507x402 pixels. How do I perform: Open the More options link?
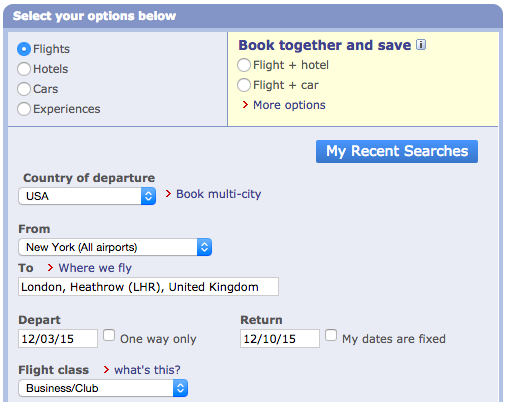coord(289,105)
